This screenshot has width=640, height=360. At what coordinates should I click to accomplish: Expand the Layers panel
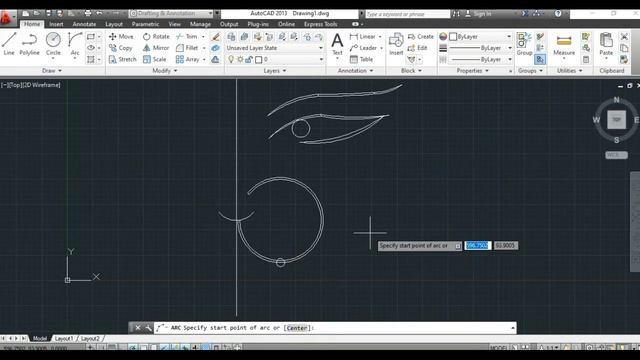coord(275,71)
